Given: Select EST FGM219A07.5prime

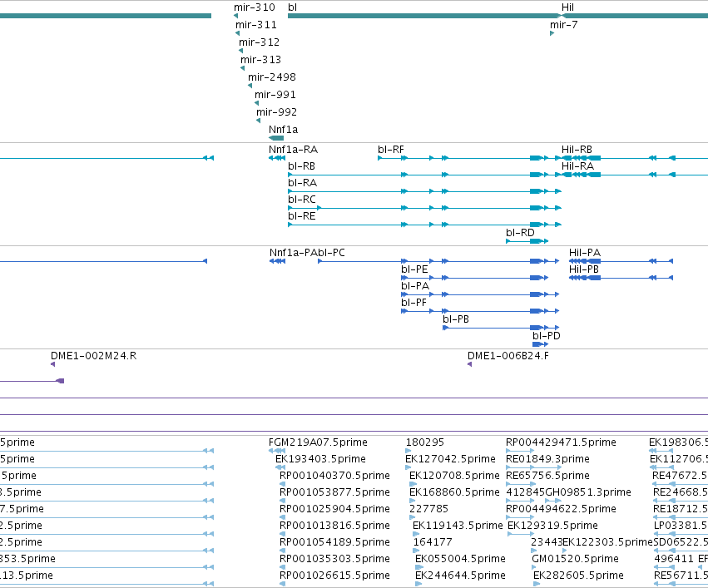Looking at the screenshot, I should [277, 451].
